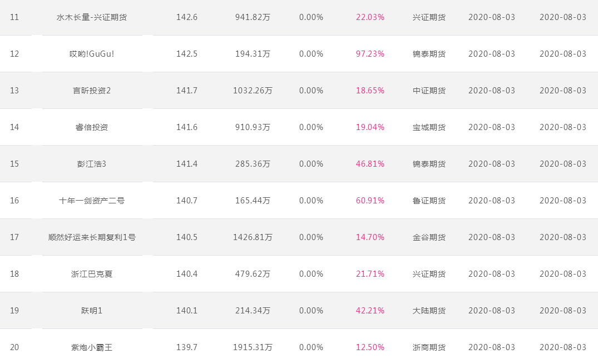Click the 宝城期货 broker cell
This screenshot has width=598, height=364.
[x=429, y=127]
